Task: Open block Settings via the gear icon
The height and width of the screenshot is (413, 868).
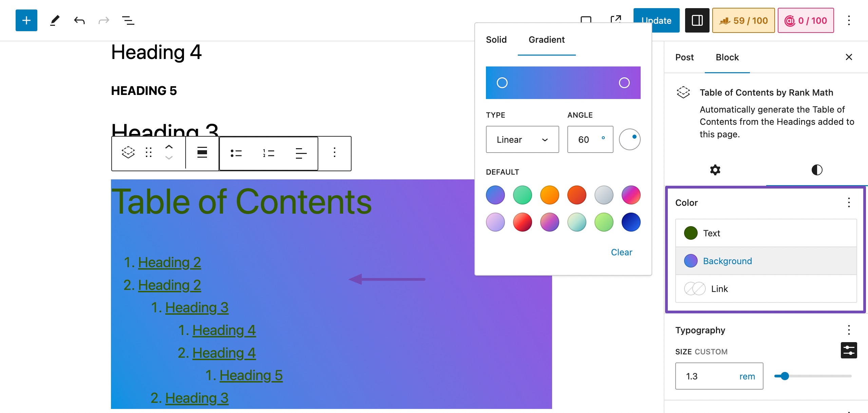Action: (715, 170)
